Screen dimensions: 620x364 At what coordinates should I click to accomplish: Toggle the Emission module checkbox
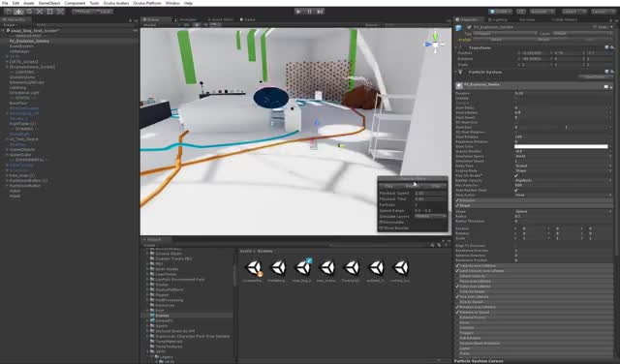tap(458, 200)
